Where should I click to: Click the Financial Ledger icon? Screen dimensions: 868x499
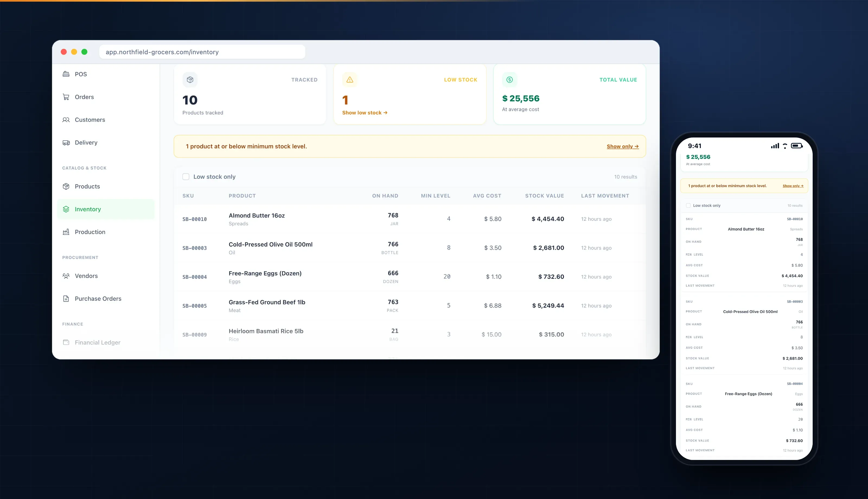coord(66,342)
